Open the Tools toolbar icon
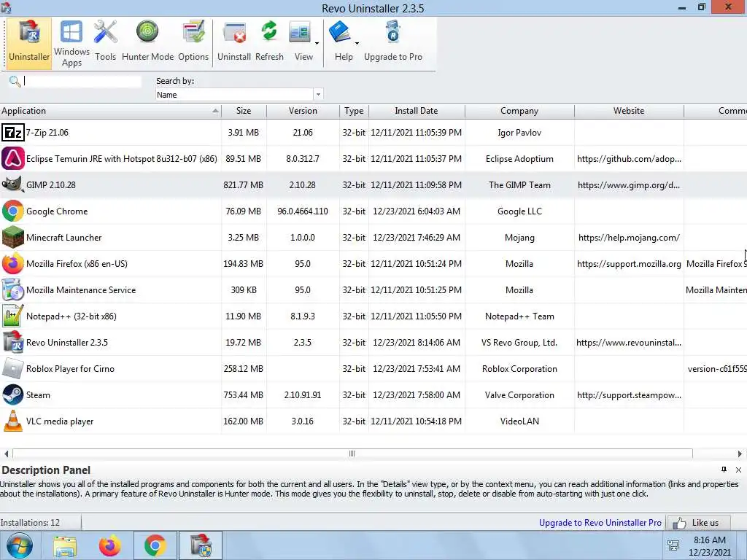Viewport: 747px width, 560px height. pyautogui.click(x=105, y=43)
